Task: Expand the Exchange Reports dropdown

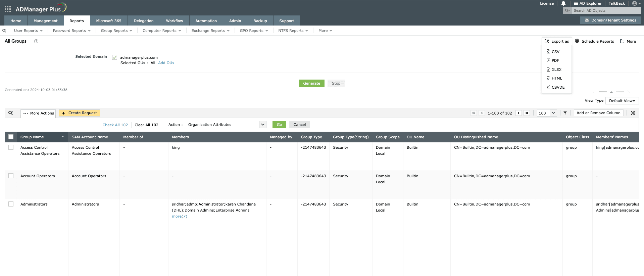Action: coord(210,31)
